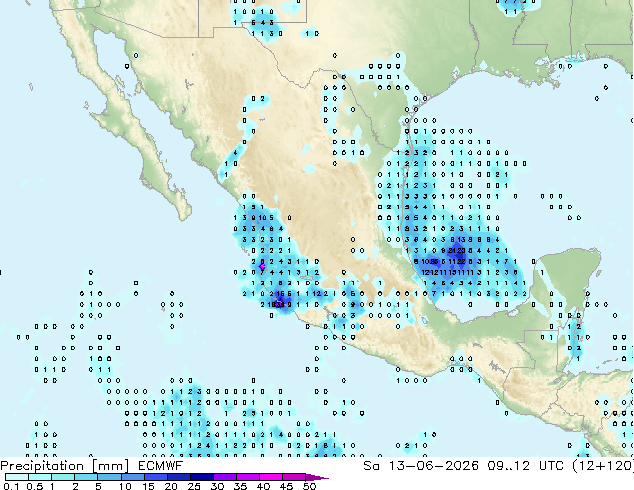This screenshot has height=490, width=634.
Task: Click the legend label '50'
Action: [x=309, y=486]
